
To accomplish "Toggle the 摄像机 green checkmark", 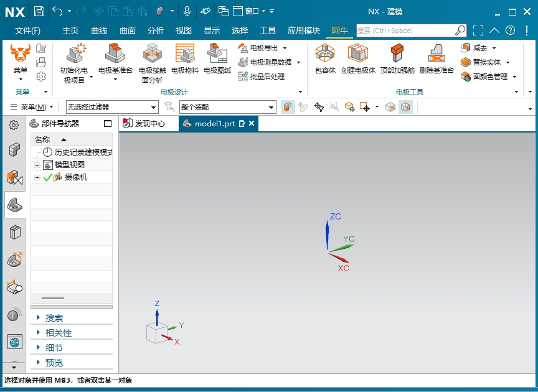I will (48, 177).
